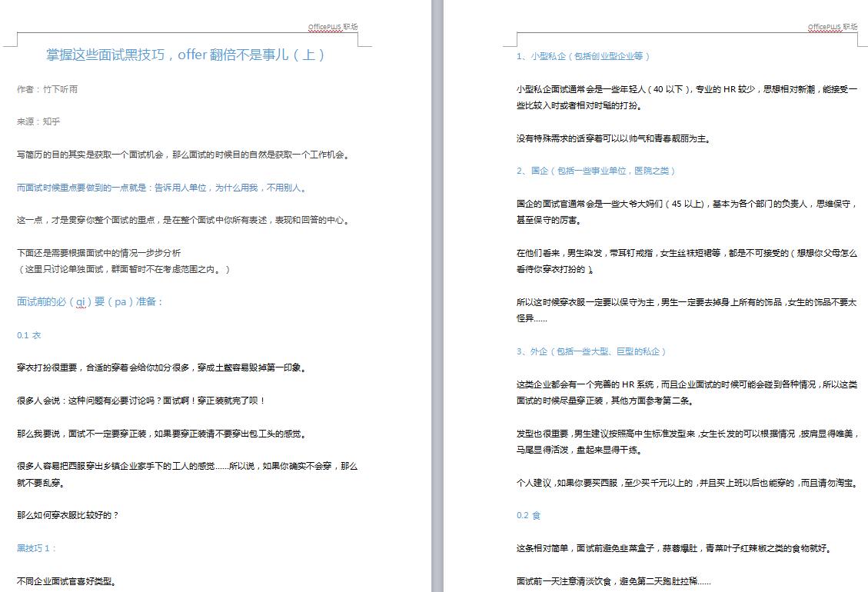Place cursor in paragraph starting 个人建议
The width and height of the screenshot is (868, 592).
687,484
